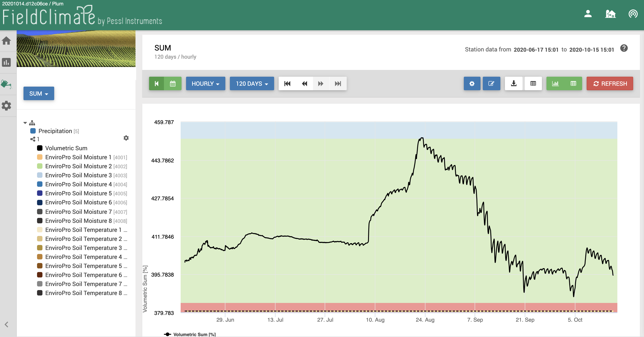Click the Precipitation blue color swatch

tap(33, 131)
